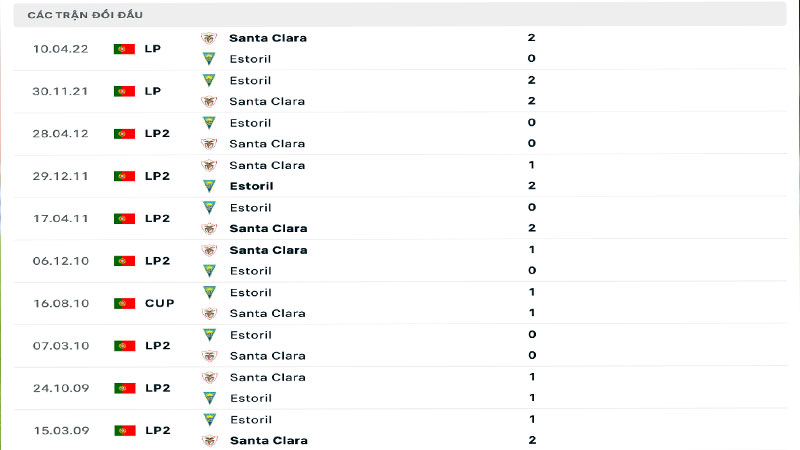Click Santa Clara crest in 10.04.22 match
Viewport: 800px width, 450px height.
point(209,38)
